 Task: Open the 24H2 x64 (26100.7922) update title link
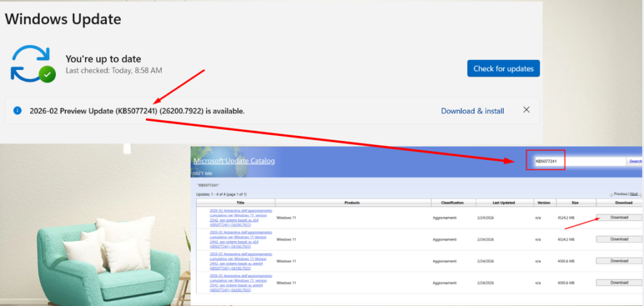click(241, 239)
